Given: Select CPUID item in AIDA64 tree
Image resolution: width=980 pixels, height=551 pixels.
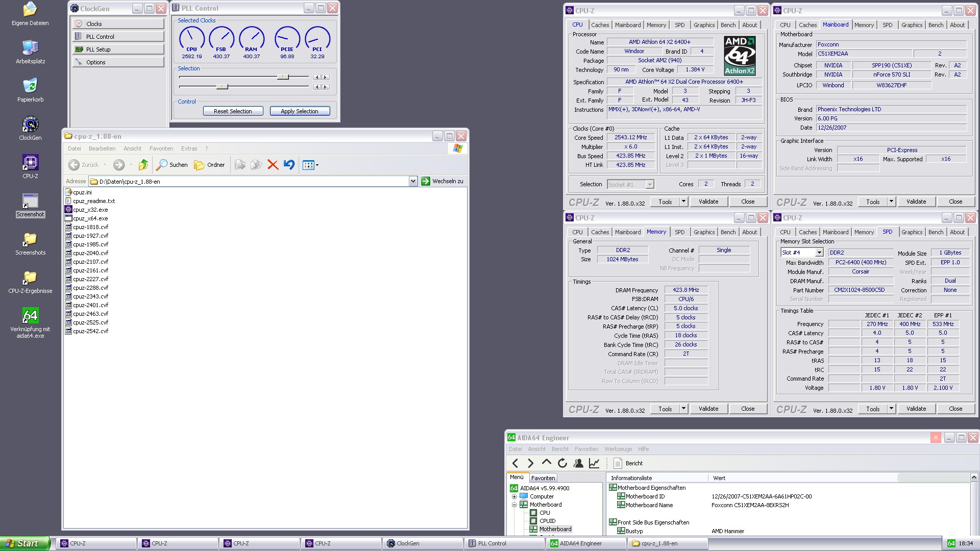Looking at the screenshot, I should [547, 521].
